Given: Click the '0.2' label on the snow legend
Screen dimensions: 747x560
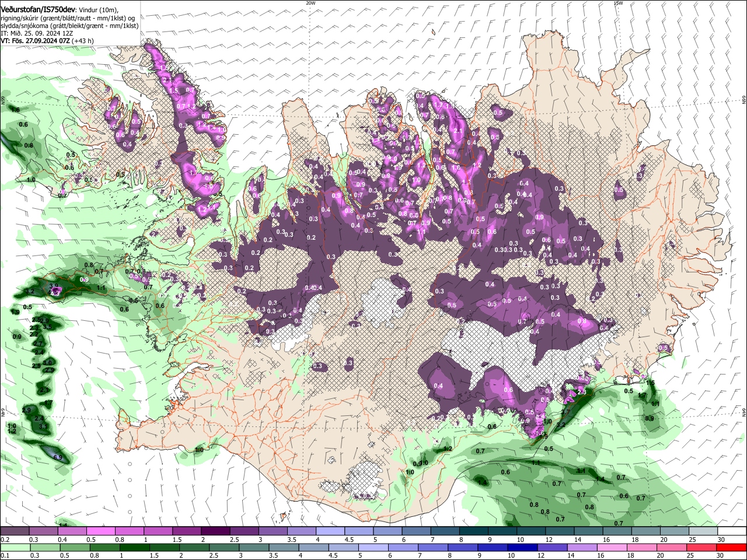Looking at the screenshot, I should (5, 540).
